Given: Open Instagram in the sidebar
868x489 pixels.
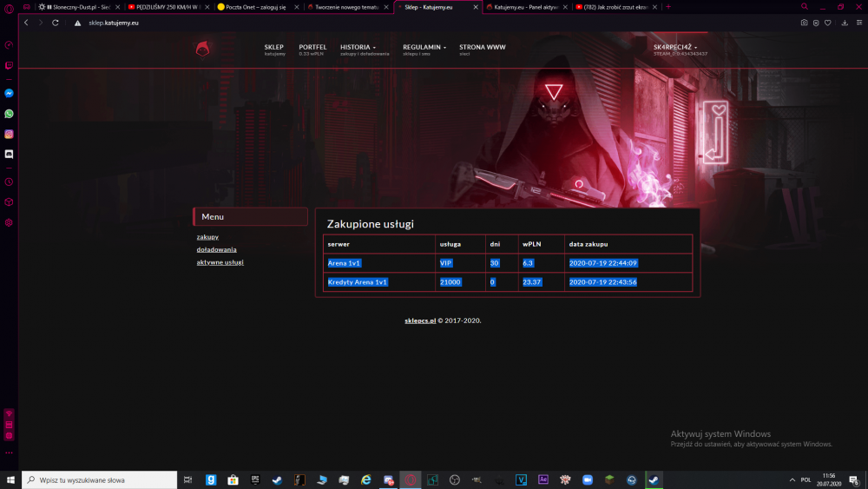Looking at the screenshot, I should point(9,134).
